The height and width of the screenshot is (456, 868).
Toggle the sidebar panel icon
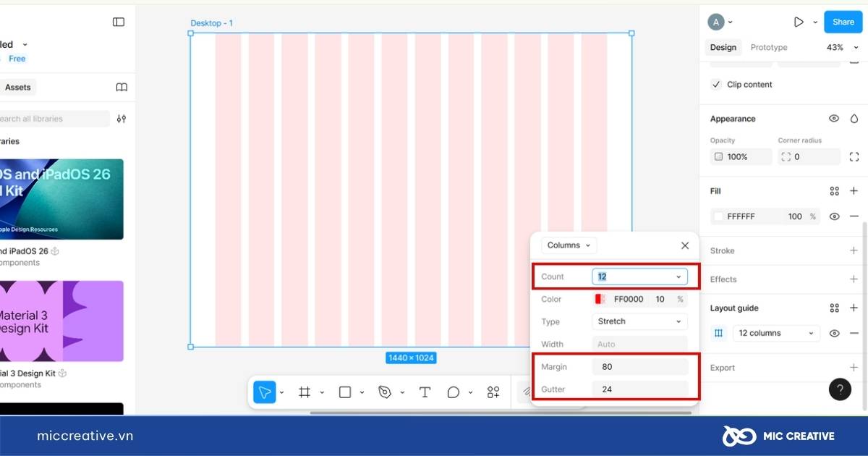119,22
